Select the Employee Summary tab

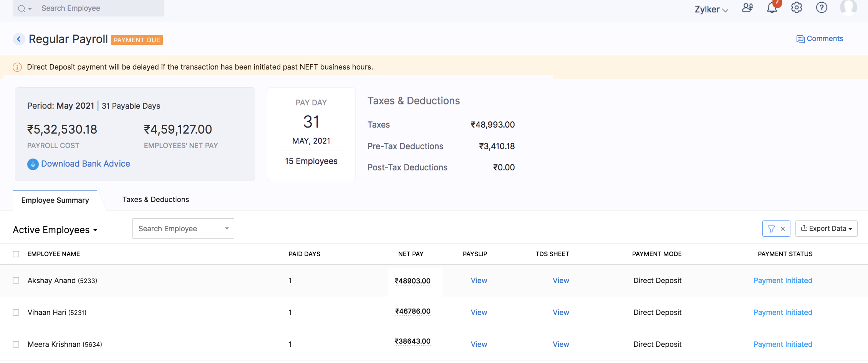point(55,200)
